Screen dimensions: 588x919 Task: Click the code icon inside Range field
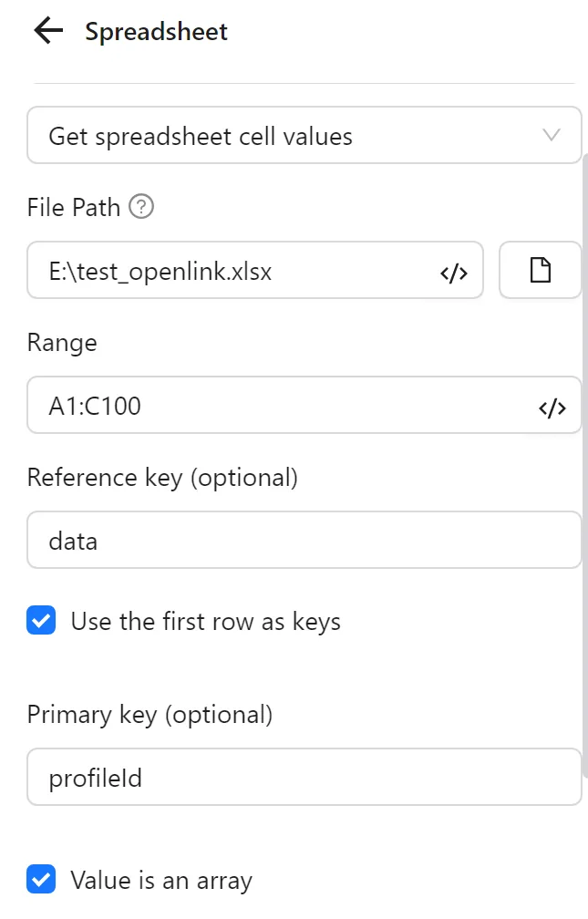(552, 406)
